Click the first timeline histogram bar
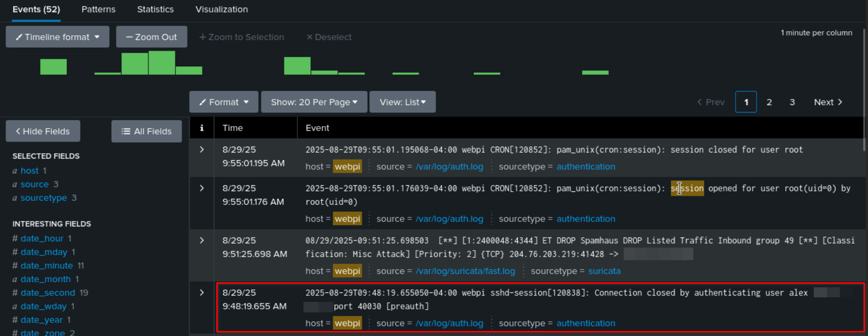Screen dimensions: 868x336 click(54, 67)
